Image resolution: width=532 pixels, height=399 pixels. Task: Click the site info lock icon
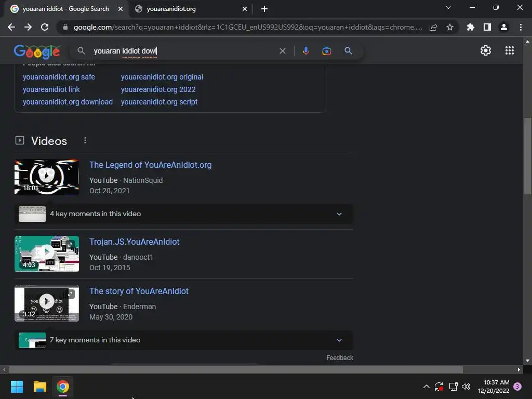point(65,27)
